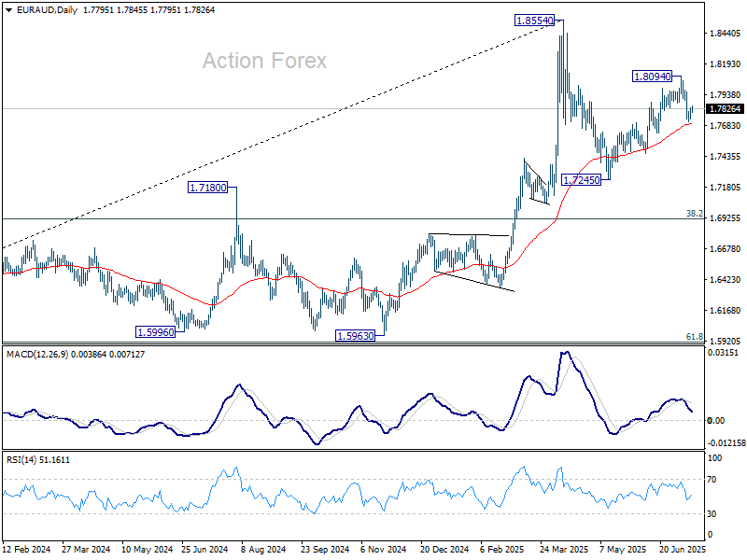747x560 pixels.
Task: Click the 1.72450 low price label
Action: [581, 180]
